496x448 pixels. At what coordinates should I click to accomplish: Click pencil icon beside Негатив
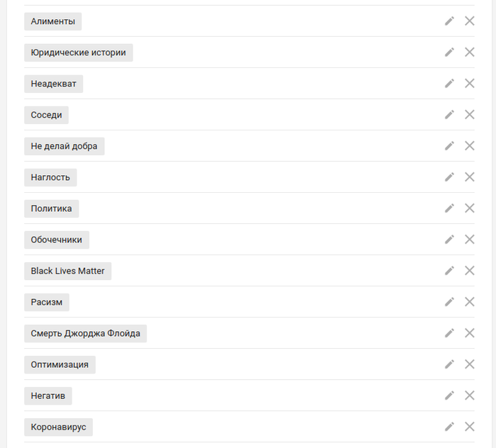449,396
